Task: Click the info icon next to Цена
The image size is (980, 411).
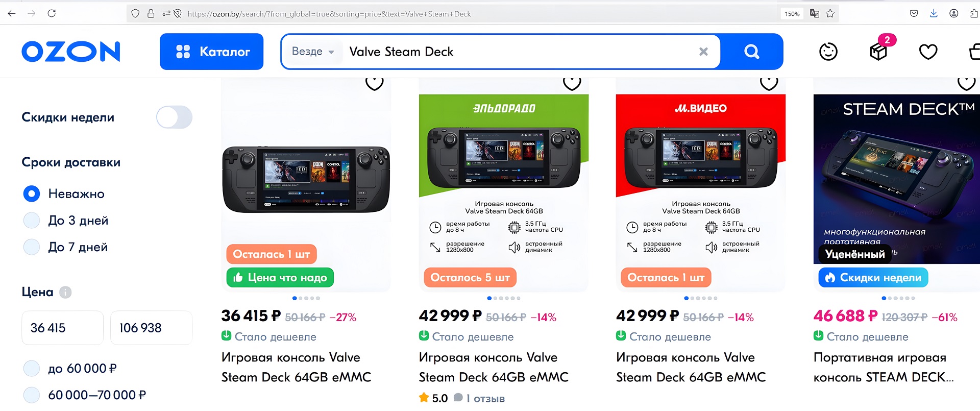Action: (x=65, y=292)
